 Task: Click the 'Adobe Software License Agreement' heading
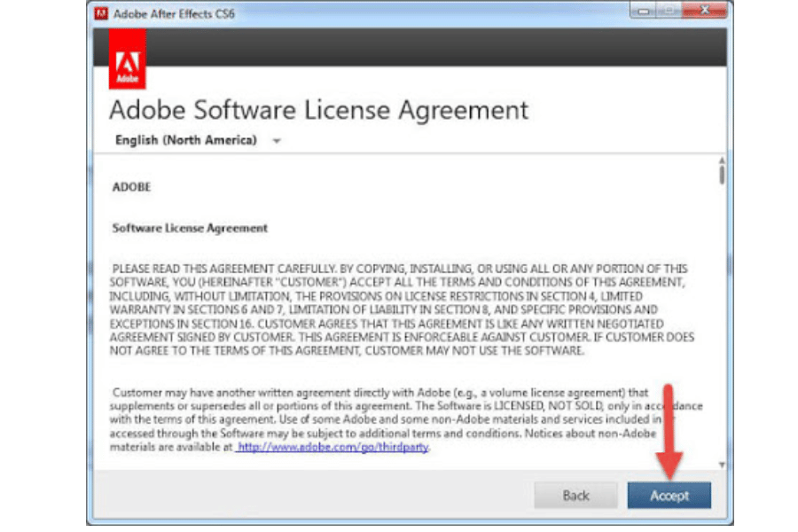(318, 110)
